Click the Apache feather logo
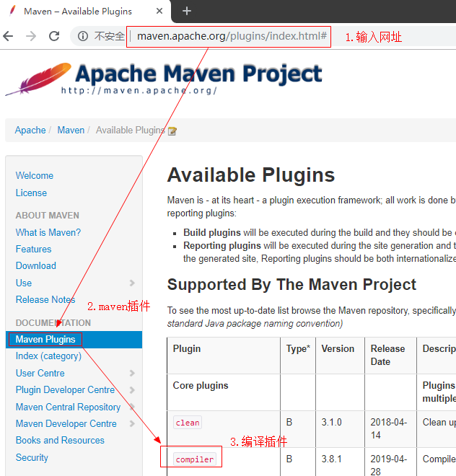This screenshot has width=456, height=476. point(38,79)
